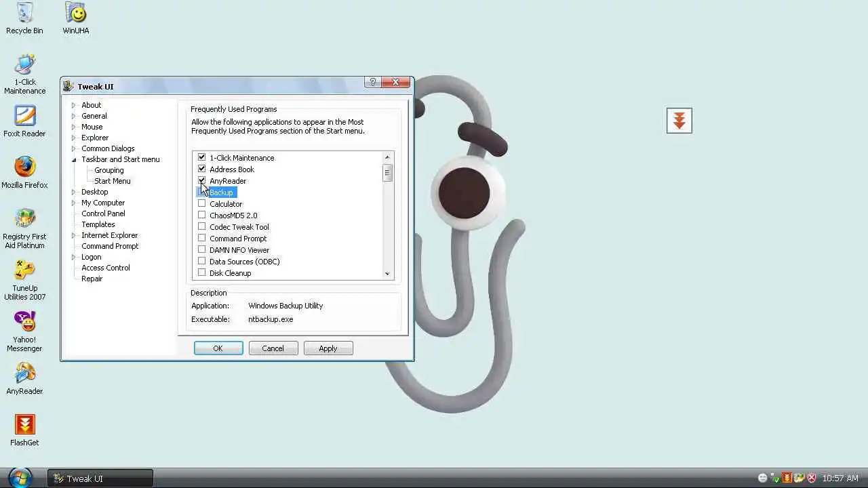This screenshot has height=488, width=868.
Task: Select the Calculator list row text
Action: (226, 204)
